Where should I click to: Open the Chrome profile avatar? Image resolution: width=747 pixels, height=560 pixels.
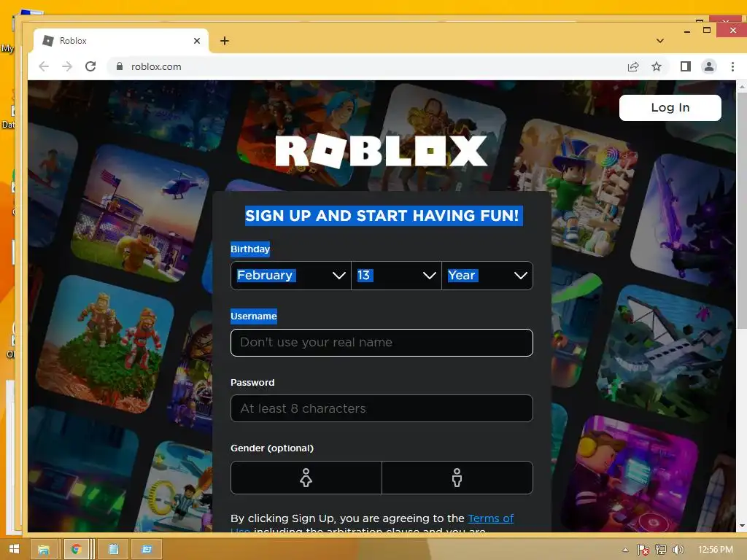pyautogui.click(x=709, y=66)
